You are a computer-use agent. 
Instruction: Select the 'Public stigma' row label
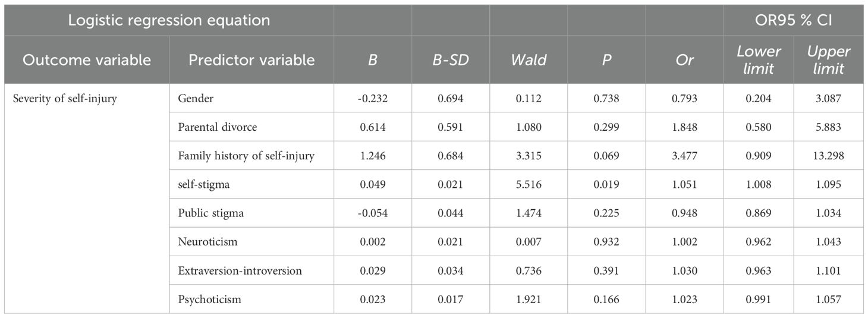[x=210, y=213]
